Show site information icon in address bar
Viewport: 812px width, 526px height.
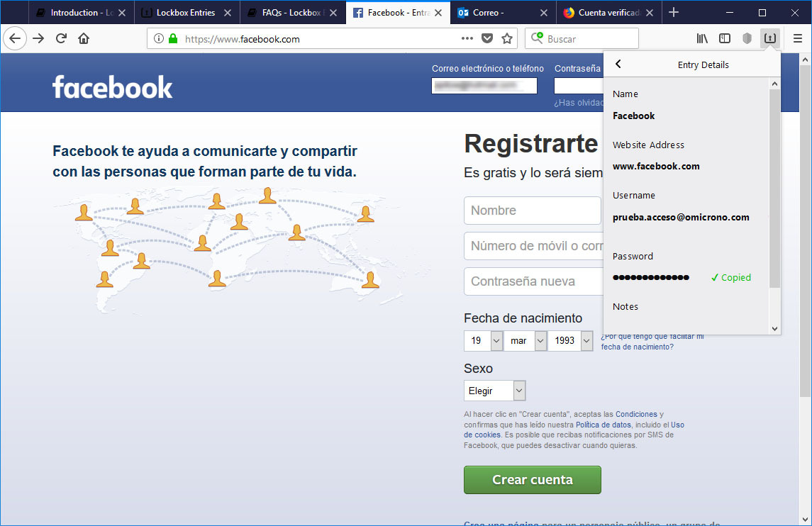pos(159,38)
